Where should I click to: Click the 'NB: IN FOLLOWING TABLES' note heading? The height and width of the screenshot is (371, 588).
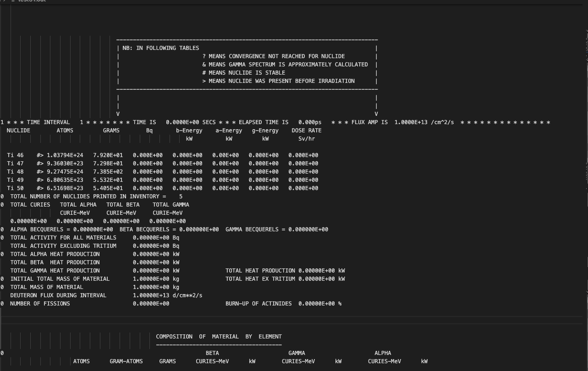pyautogui.click(x=161, y=48)
